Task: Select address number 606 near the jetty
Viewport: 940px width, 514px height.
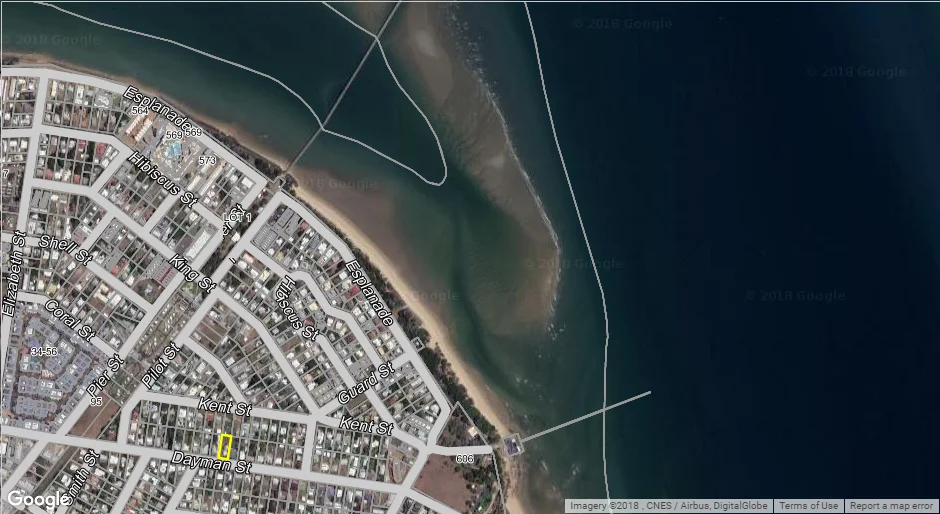Action: click(463, 459)
